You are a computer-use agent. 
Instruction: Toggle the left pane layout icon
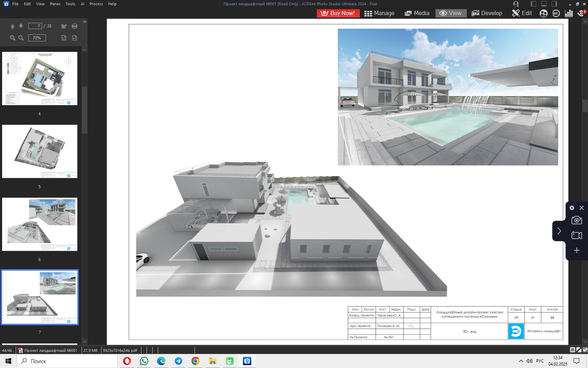[x=534, y=4]
